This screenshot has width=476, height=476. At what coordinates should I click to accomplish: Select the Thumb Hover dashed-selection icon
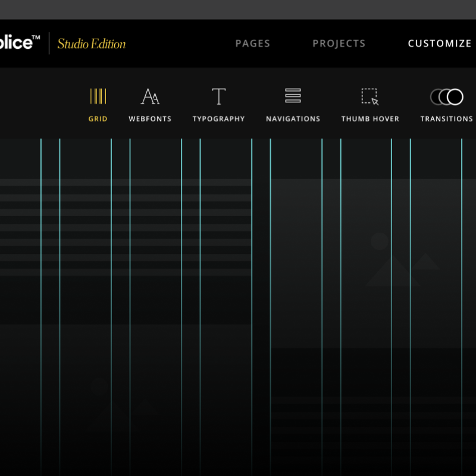coord(370,96)
